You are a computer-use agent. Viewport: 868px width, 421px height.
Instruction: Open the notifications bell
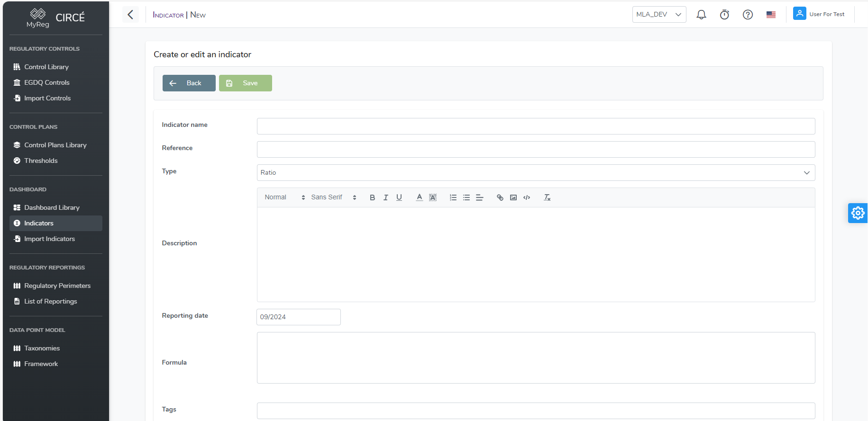[701, 15]
